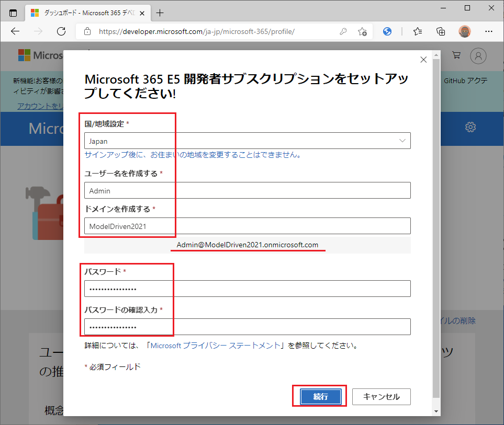Open the vertical tabs panel icon

(13, 13)
